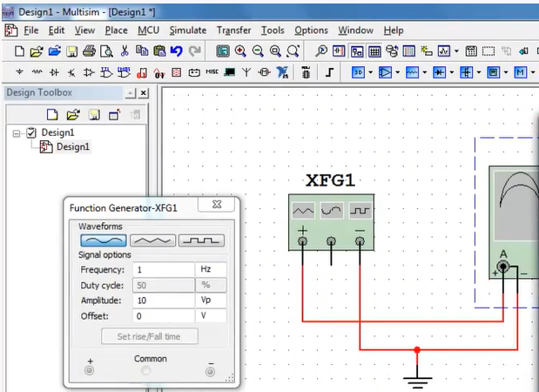
Task: Place an Analog op-amp component
Action: tap(89, 72)
